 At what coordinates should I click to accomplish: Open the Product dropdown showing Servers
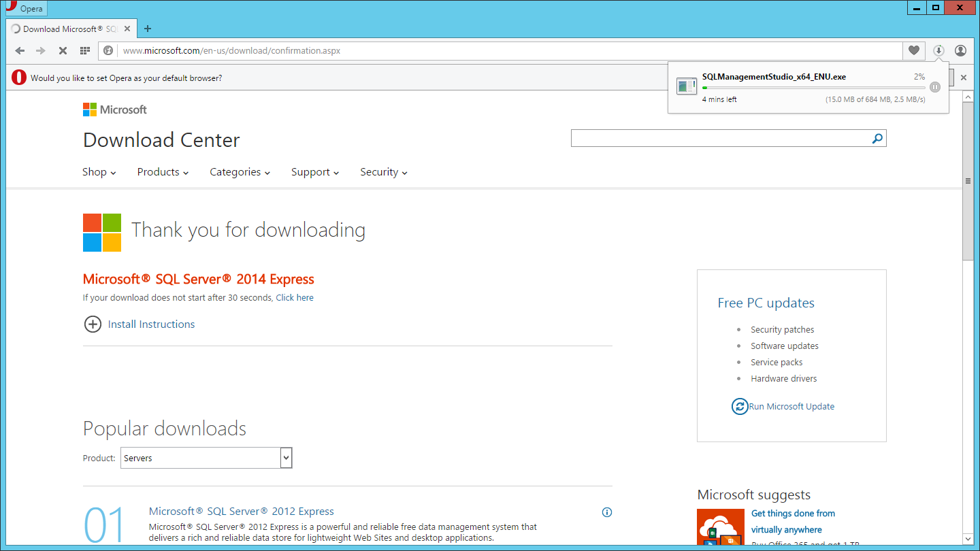point(206,458)
